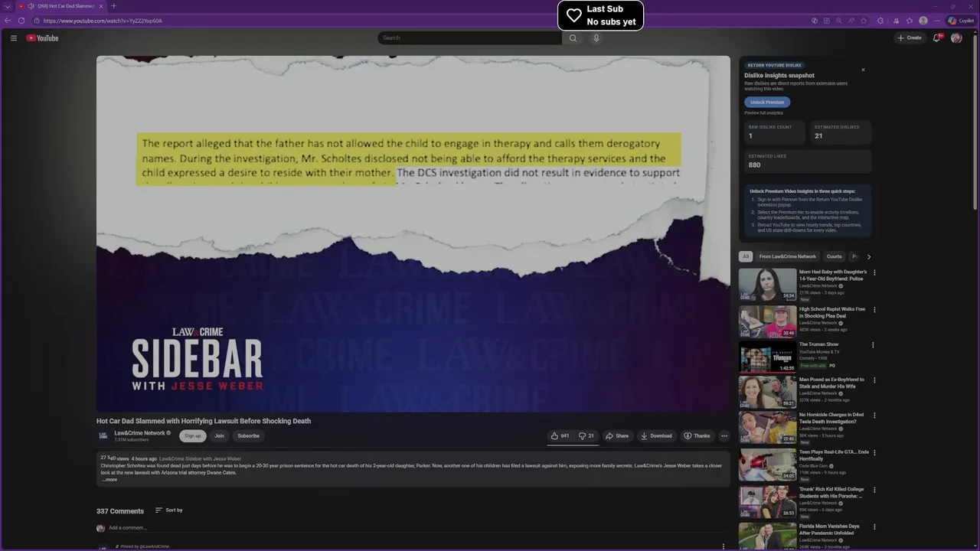Open 'No Homicide Charges in D4vd' thumbnail
This screenshot has height=551, width=980.
coord(767,428)
